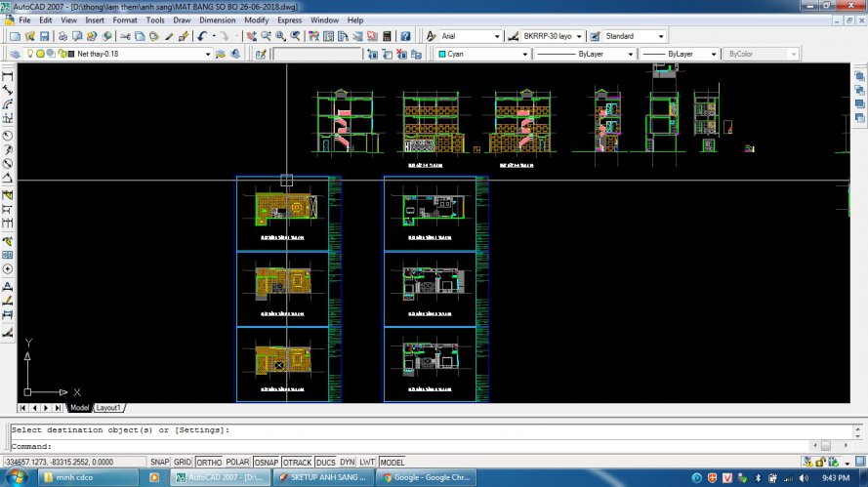Click the Open file folder icon
The width and height of the screenshot is (868, 487).
29,36
